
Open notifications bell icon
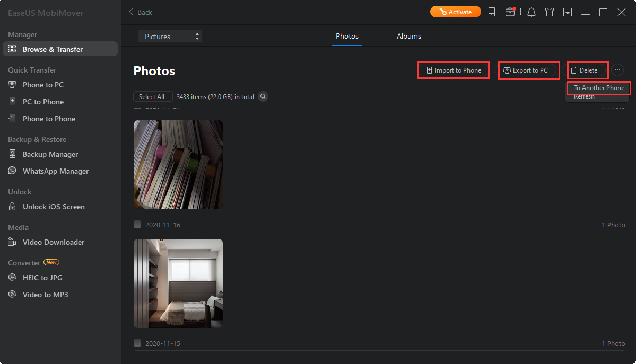pos(532,12)
